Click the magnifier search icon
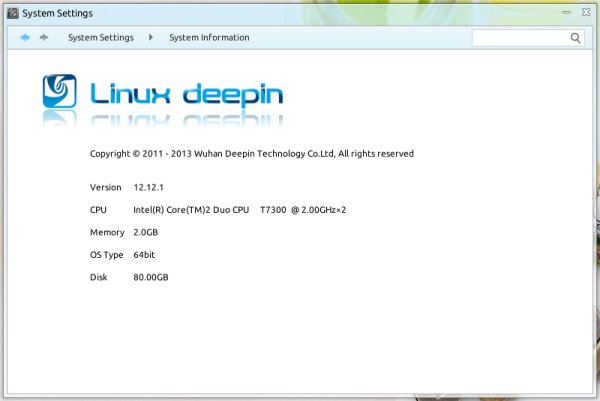The height and width of the screenshot is (401, 600). 576,38
